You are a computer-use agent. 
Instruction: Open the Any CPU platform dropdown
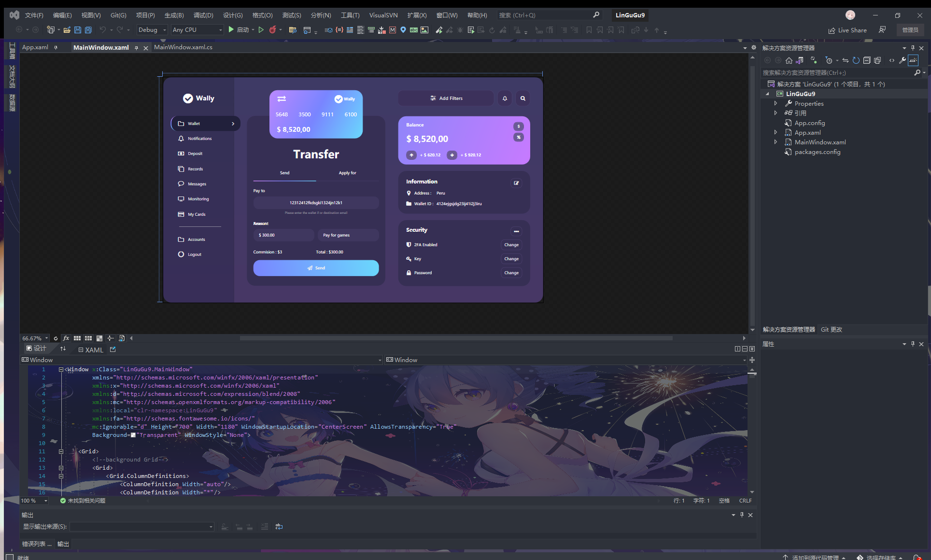(197, 30)
